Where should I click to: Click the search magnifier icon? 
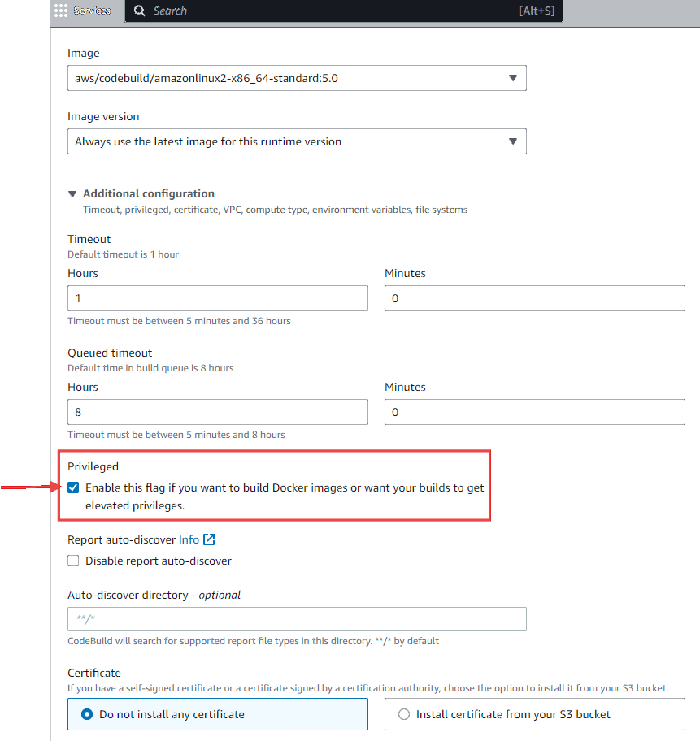tap(140, 11)
